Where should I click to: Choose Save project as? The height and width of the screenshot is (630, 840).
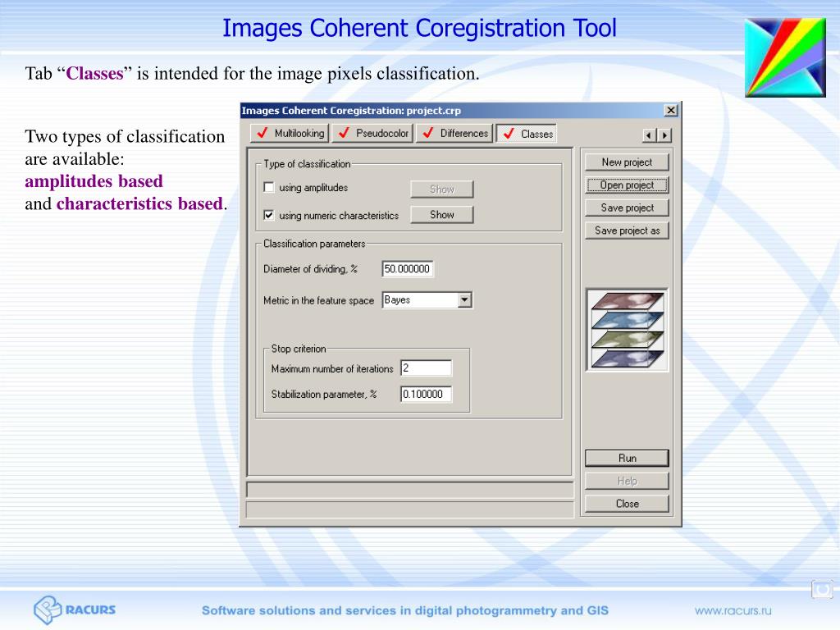[x=627, y=231]
